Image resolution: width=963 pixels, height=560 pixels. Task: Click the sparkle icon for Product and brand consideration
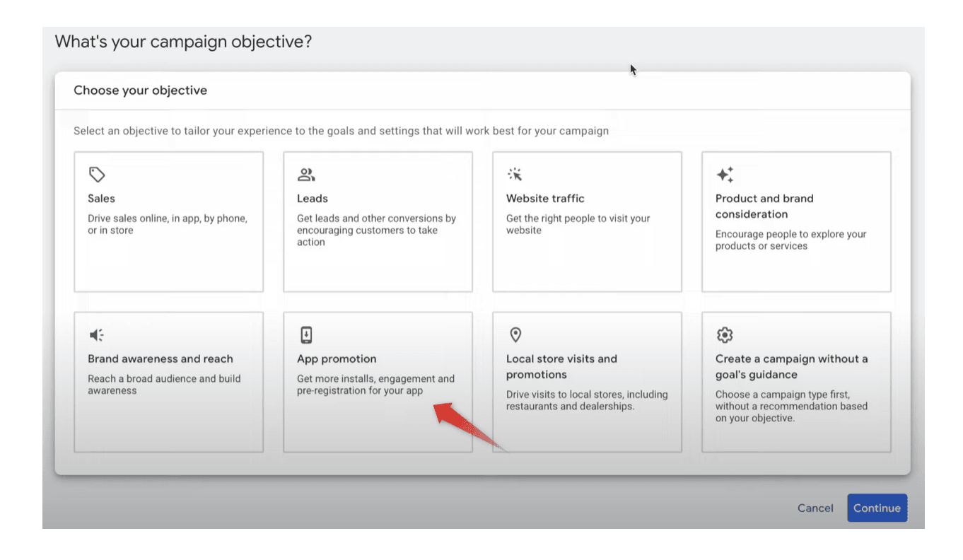tap(725, 175)
